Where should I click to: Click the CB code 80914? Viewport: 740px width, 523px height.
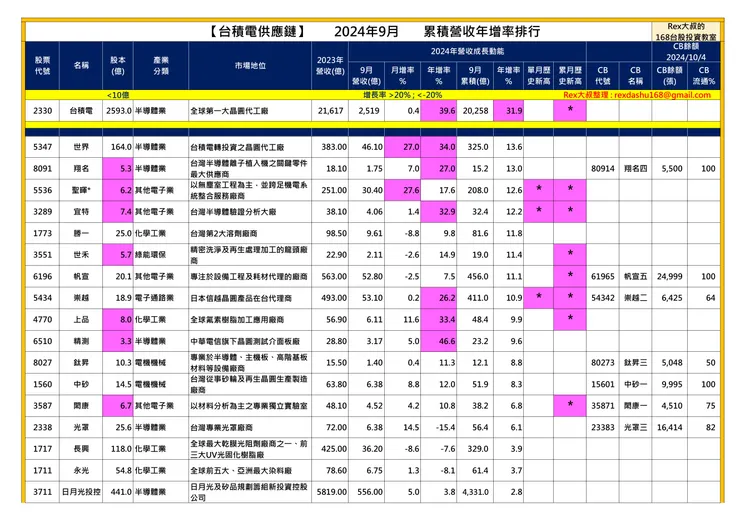[603, 169]
